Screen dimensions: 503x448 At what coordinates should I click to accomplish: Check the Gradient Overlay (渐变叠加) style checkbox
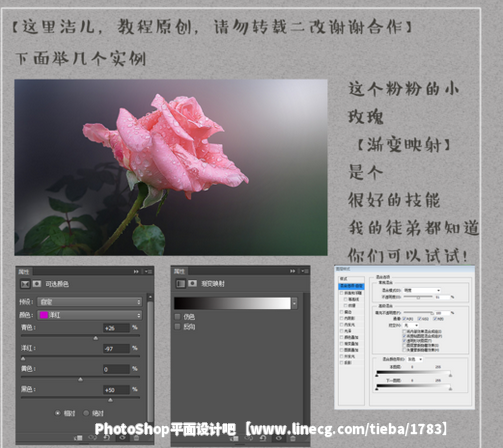pos(341,344)
